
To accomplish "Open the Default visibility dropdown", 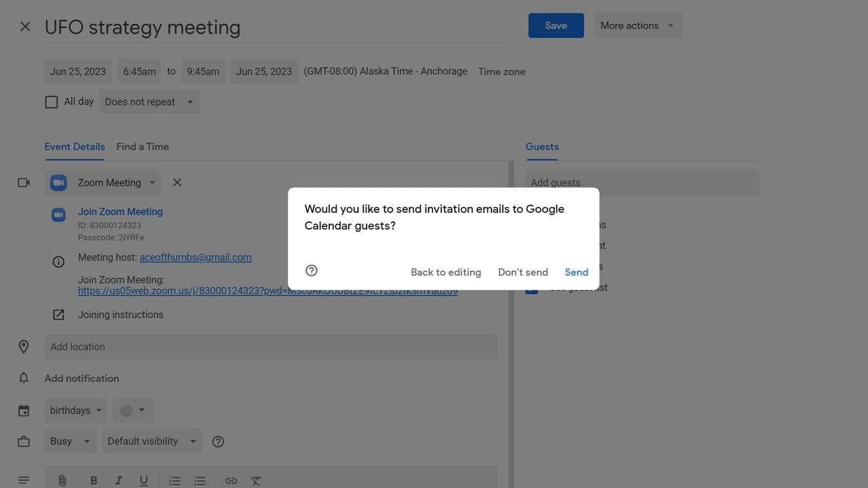I will pyautogui.click(x=152, y=441).
